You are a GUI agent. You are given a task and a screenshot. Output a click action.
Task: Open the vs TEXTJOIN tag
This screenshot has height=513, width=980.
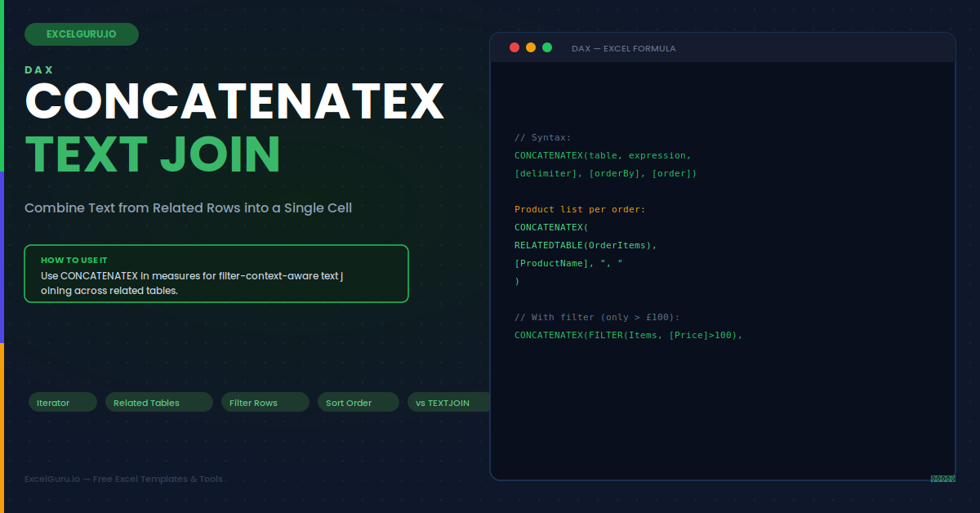tap(449, 402)
